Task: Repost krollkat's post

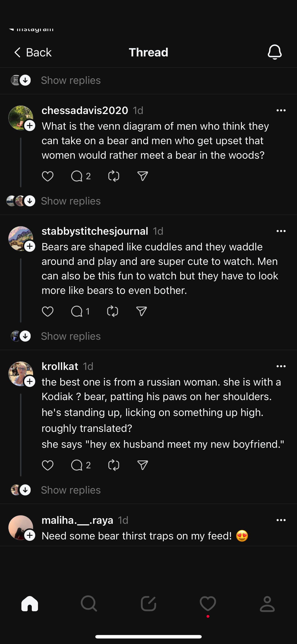Action: 114,465
